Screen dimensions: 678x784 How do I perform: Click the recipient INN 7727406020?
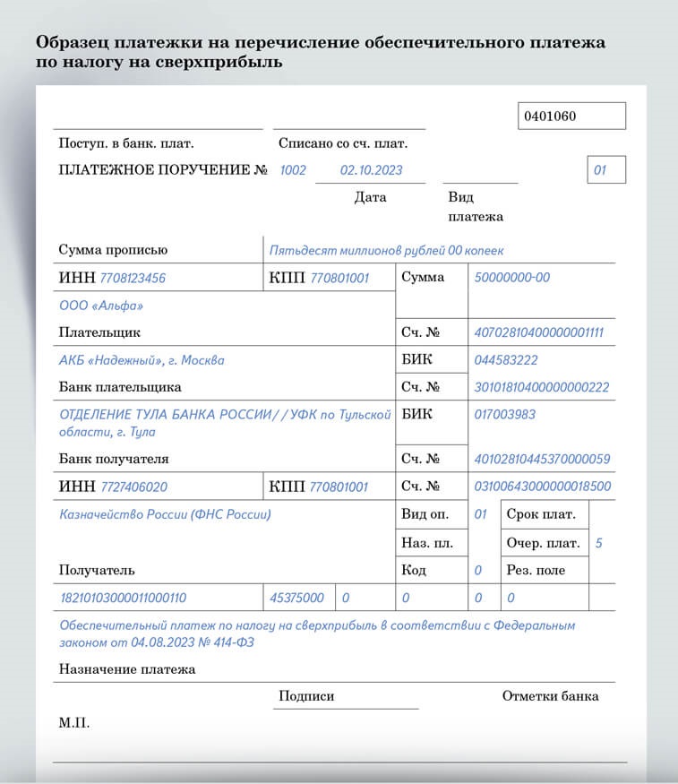[x=133, y=487]
